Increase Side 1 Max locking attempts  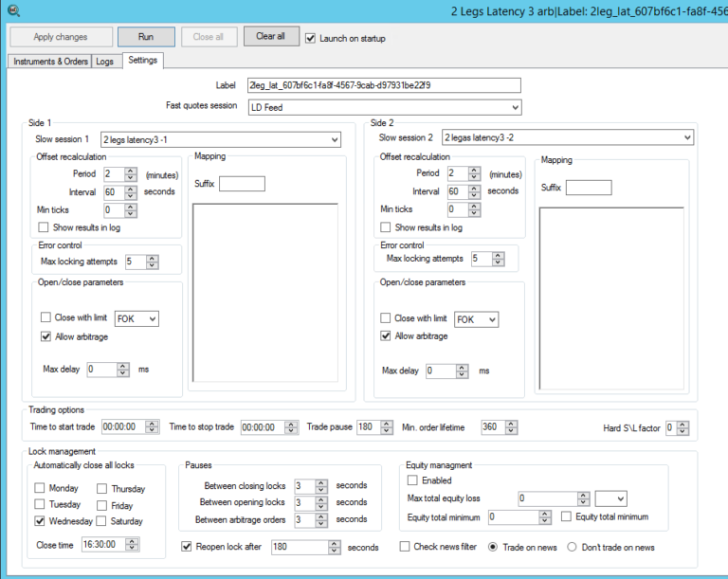(x=152, y=257)
